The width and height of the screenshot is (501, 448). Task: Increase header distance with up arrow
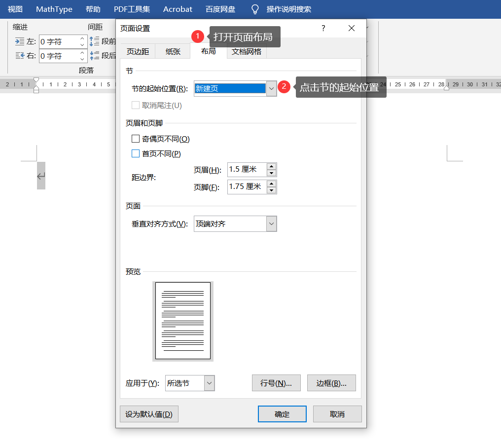(272, 166)
